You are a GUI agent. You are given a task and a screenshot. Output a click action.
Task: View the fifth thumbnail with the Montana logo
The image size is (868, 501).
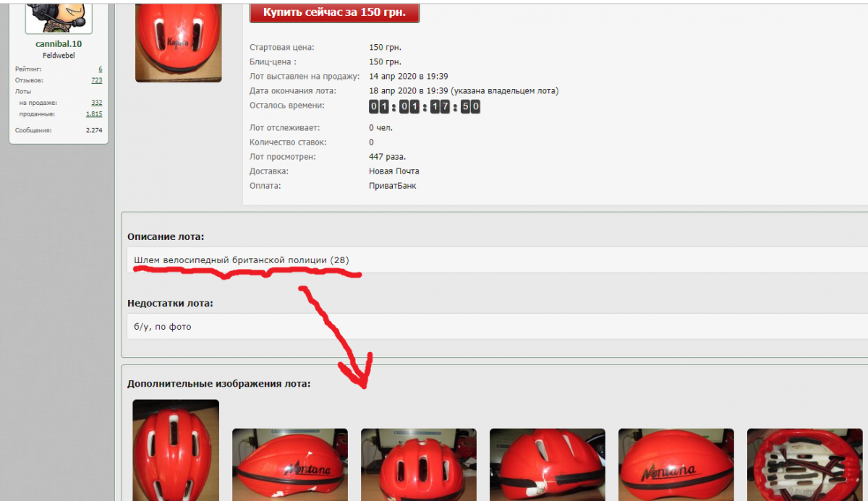tap(676, 465)
